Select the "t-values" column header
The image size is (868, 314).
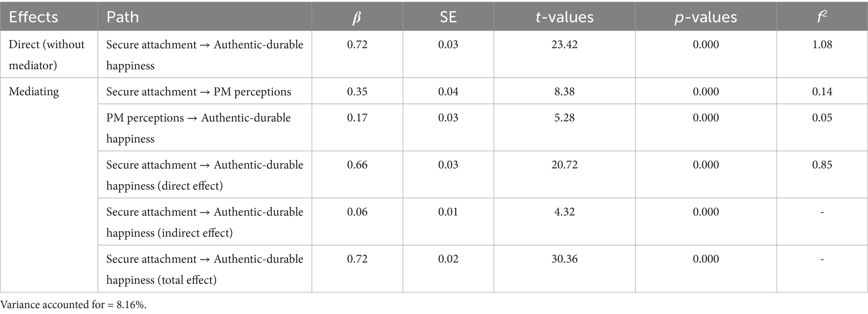(564, 17)
